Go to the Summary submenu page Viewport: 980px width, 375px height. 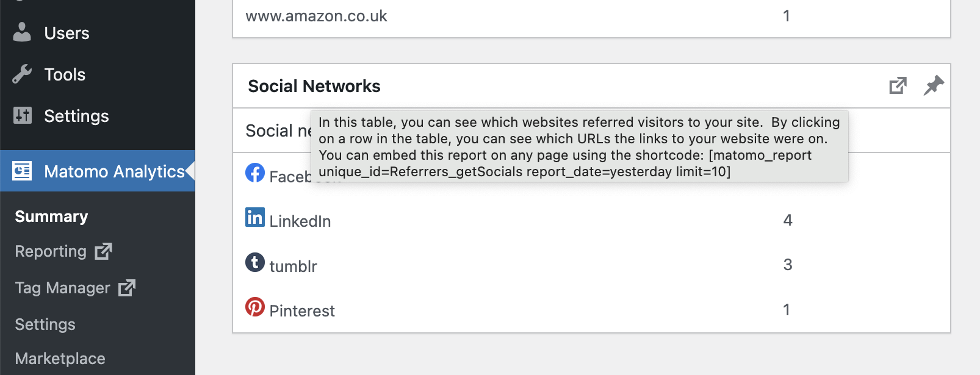(51, 216)
